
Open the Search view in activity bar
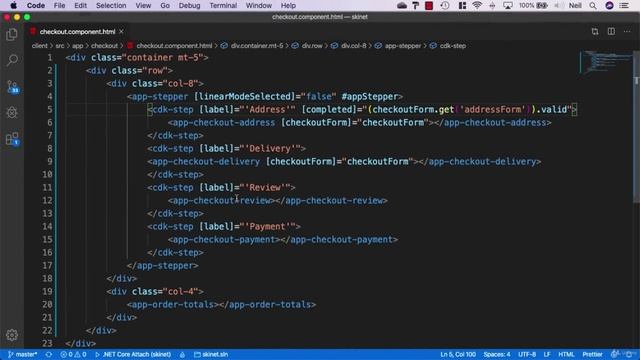tap(12, 60)
